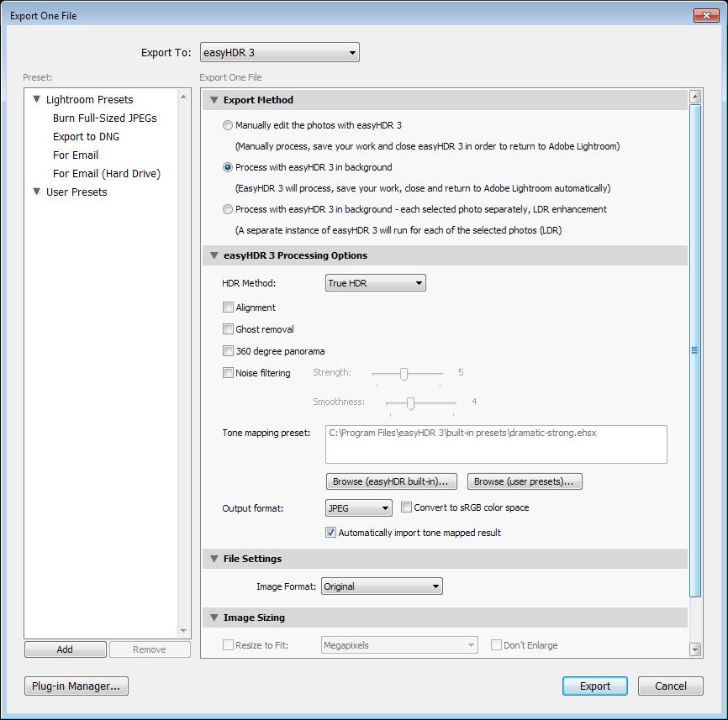The image size is (728, 720).
Task: Open the Megapixels resize dropdown
Action: click(399, 645)
